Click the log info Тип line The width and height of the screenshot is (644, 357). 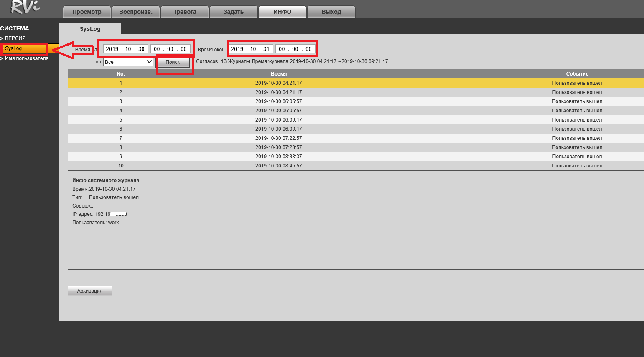[x=105, y=197]
